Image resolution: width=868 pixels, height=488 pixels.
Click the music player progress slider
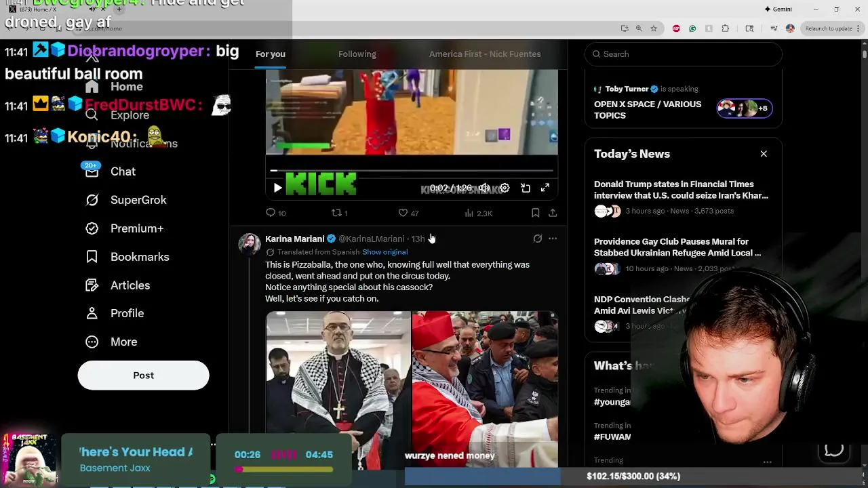[285, 469]
